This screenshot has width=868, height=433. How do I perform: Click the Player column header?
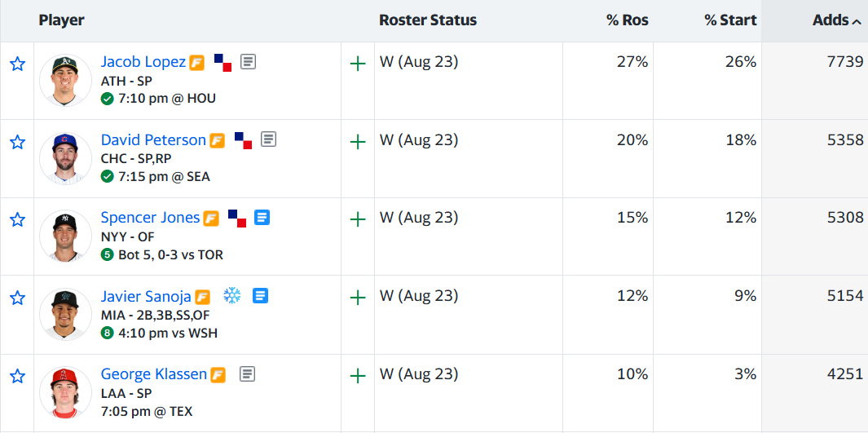(61, 21)
